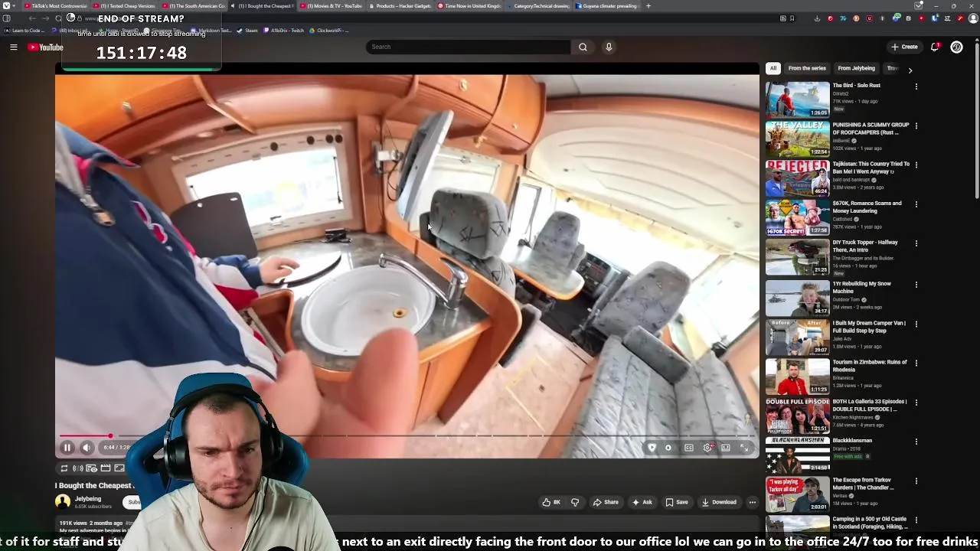Open the Blackkklansman movie thumbnail
This screenshot has height=551, width=980.
797,455
